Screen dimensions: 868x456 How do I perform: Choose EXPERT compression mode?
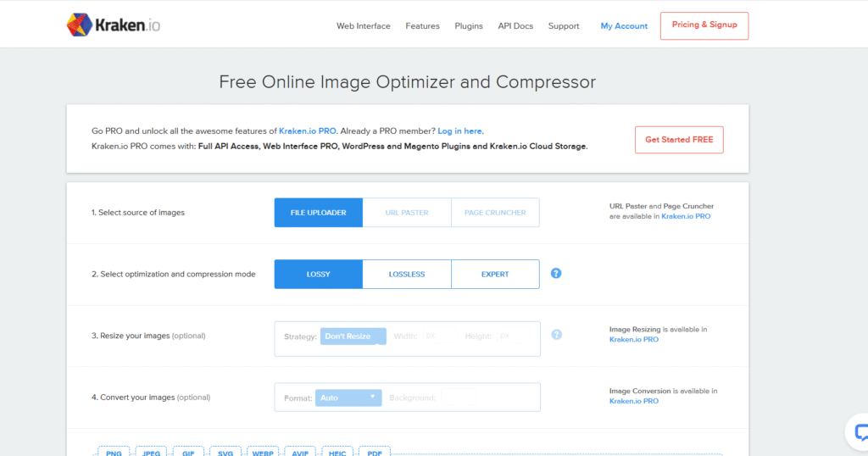pyautogui.click(x=495, y=274)
